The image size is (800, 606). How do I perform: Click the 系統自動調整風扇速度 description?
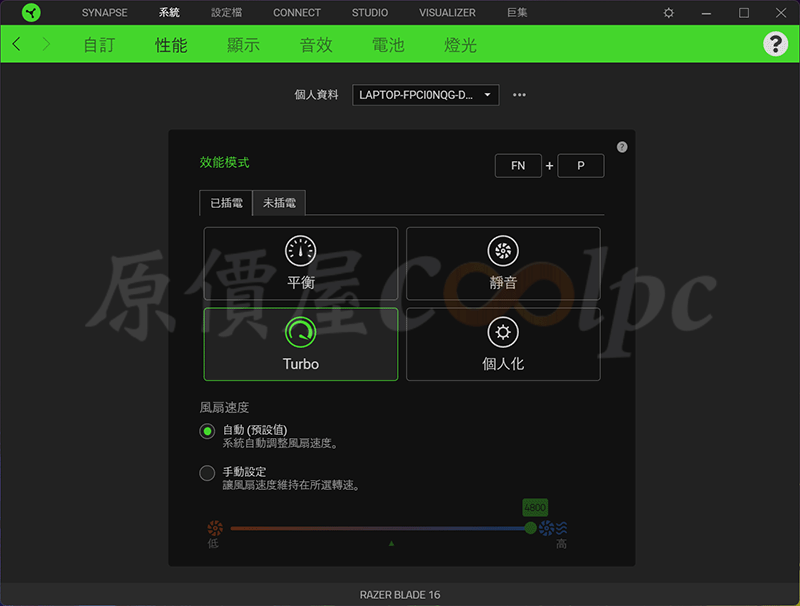pyautogui.click(x=280, y=443)
